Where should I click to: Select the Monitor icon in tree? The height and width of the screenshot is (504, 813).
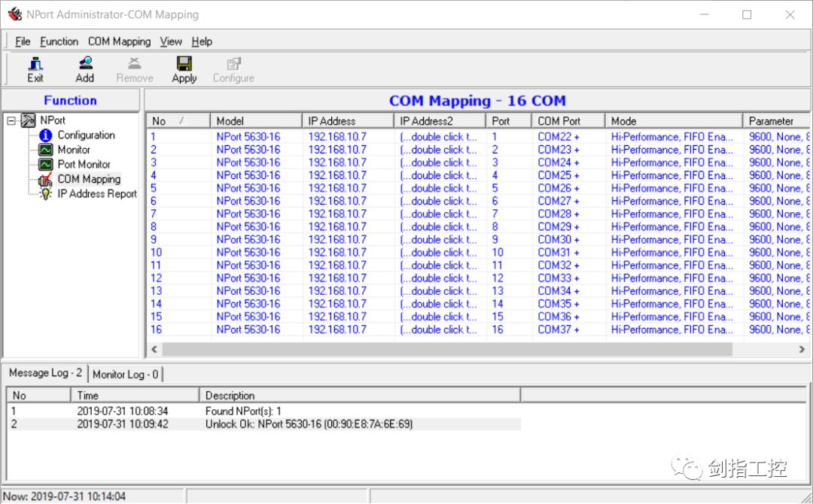pyautogui.click(x=46, y=150)
